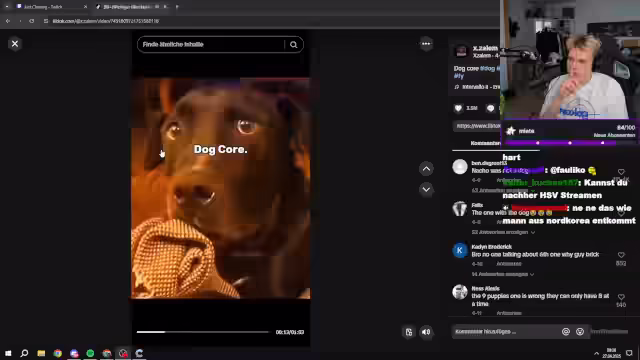
Task: Go to previous video with up arrow
Action: [x=426, y=169]
